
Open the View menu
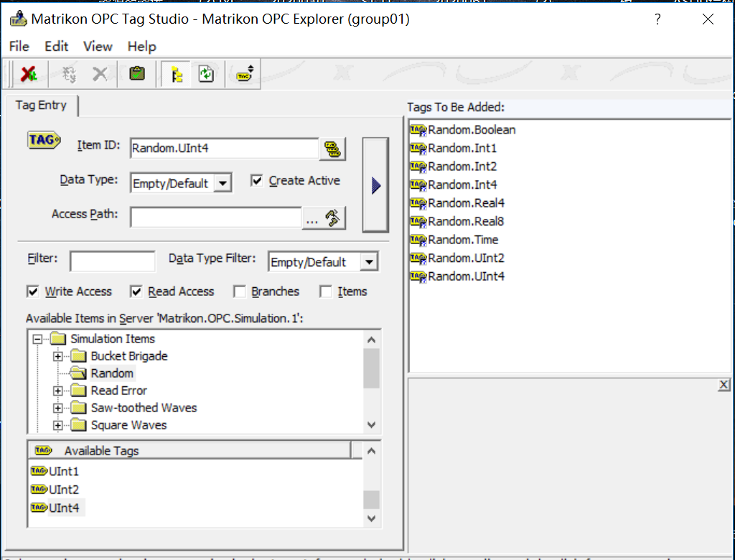[x=98, y=47]
